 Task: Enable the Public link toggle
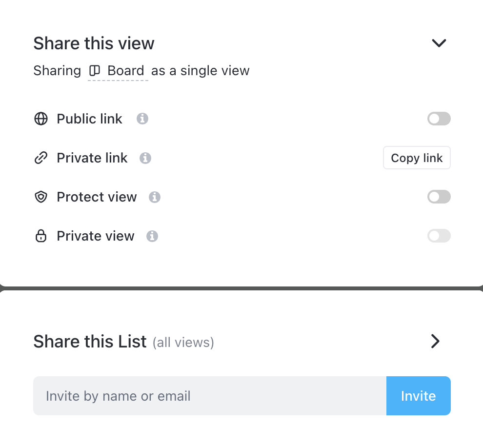click(x=439, y=119)
